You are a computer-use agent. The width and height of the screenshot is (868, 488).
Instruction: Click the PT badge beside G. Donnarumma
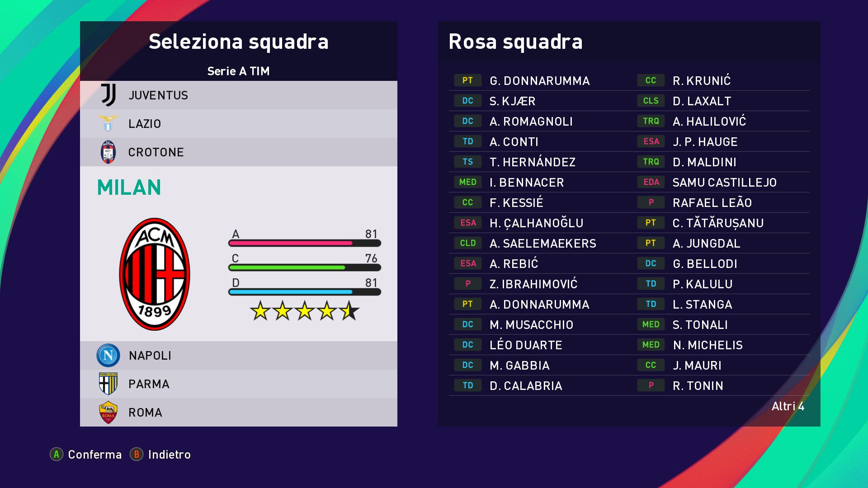(x=467, y=80)
